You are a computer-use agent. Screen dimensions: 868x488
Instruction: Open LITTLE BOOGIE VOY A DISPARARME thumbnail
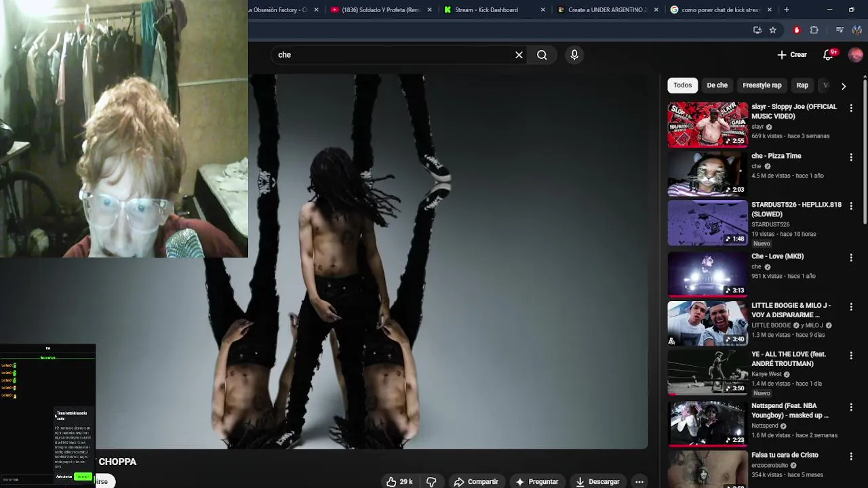[707, 323]
